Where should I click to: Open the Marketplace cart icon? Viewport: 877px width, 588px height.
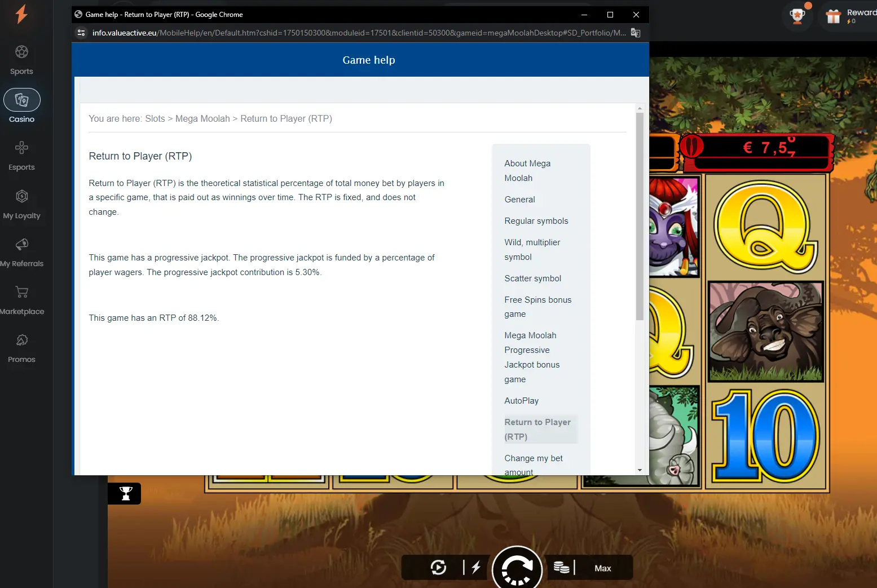coord(21,292)
